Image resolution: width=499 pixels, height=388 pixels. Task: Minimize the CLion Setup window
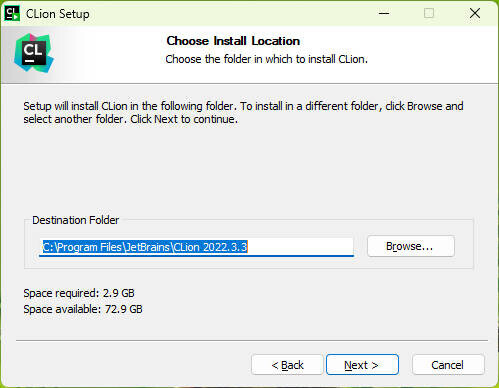click(384, 13)
